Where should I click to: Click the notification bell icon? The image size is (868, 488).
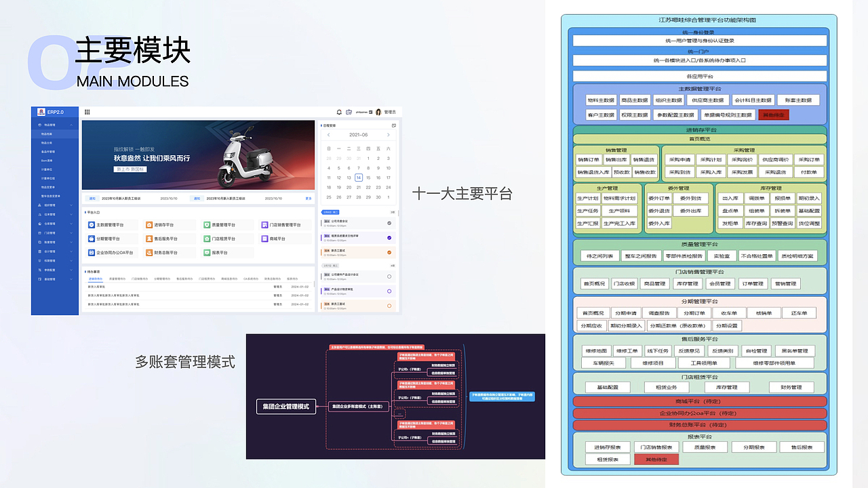pos(339,112)
